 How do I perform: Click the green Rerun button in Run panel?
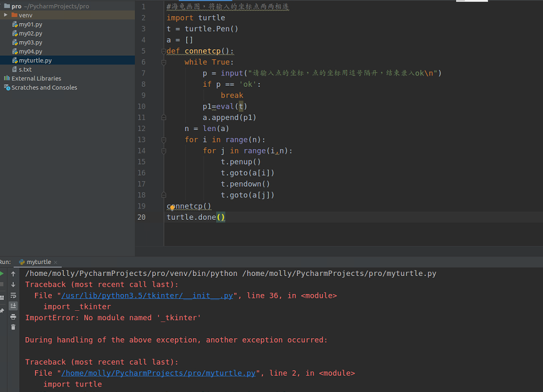click(x=1, y=273)
